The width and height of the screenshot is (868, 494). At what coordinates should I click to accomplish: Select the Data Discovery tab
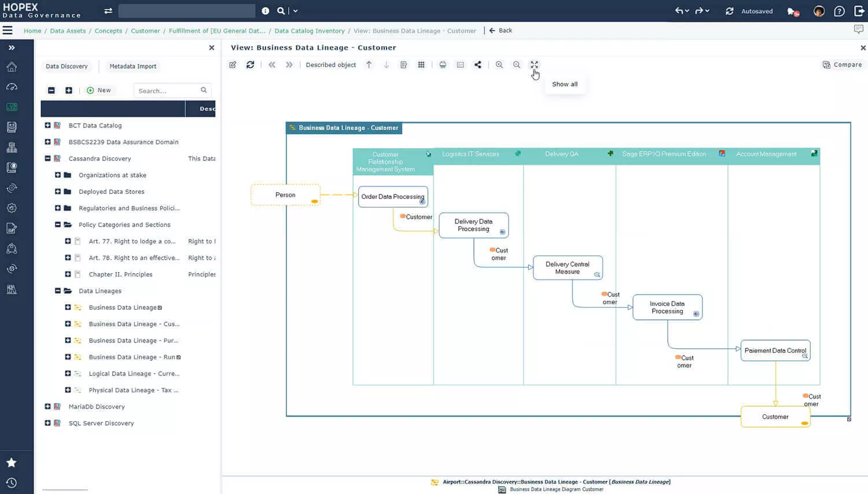pos(67,67)
